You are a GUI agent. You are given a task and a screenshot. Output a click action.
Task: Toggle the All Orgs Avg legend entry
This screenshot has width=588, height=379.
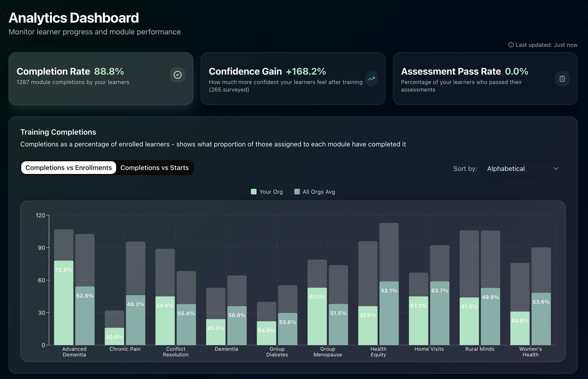(315, 192)
